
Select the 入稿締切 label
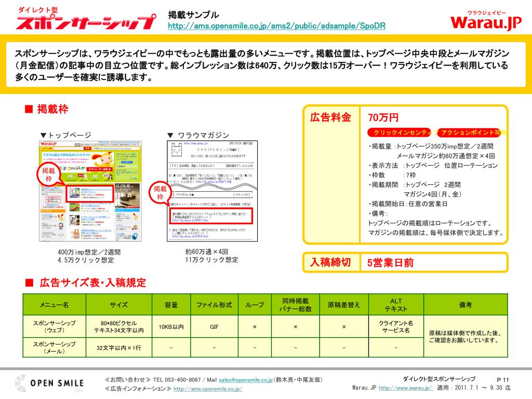(x=330, y=262)
